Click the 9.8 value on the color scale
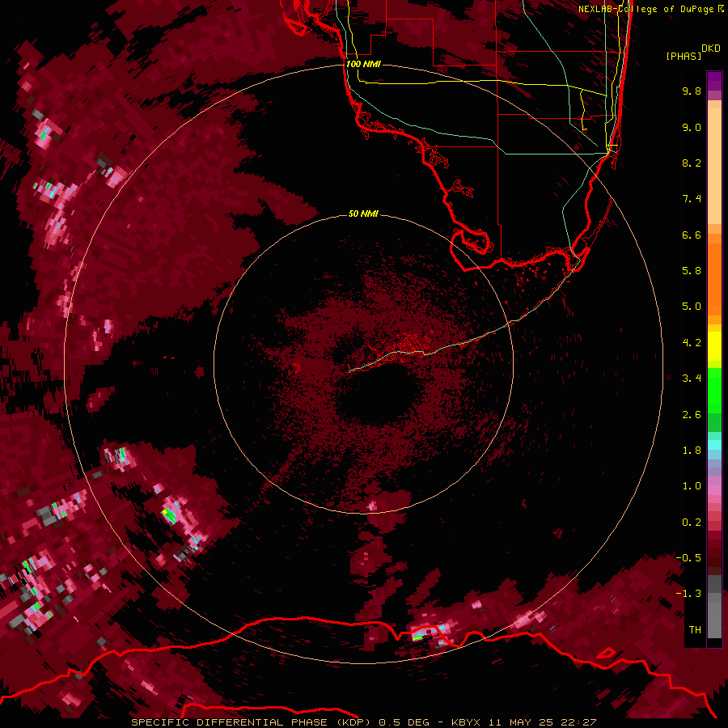728x728 pixels. coord(692,91)
